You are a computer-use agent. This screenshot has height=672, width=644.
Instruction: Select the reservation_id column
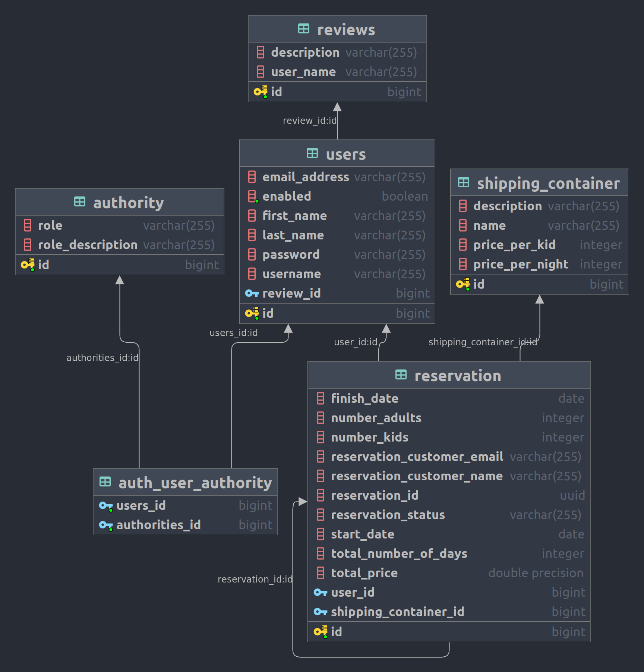point(449,495)
